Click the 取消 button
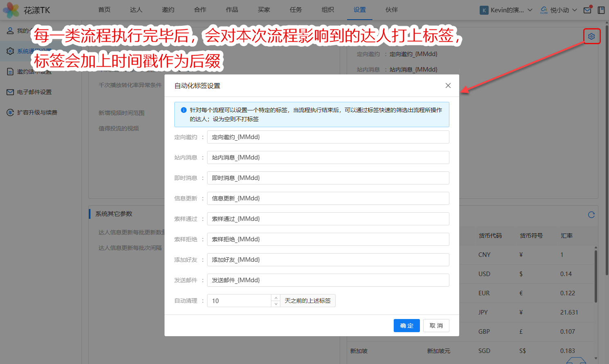This screenshot has width=609, height=364. click(436, 326)
